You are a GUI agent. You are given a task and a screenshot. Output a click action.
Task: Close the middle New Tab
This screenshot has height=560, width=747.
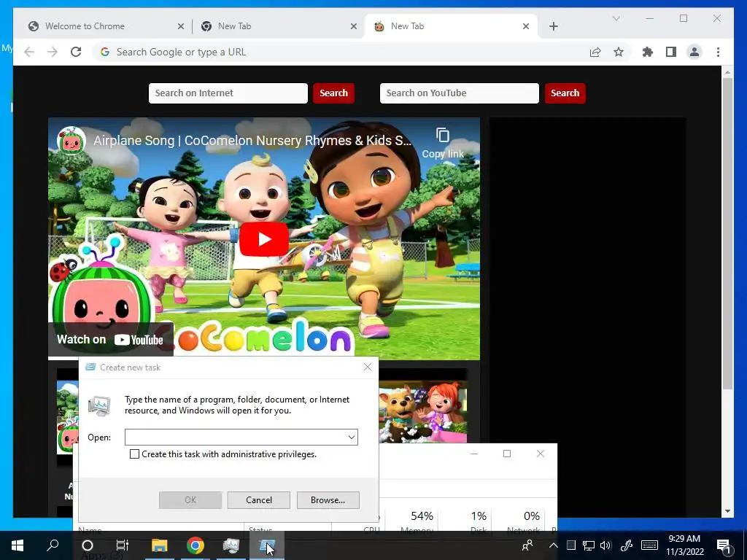(x=354, y=26)
